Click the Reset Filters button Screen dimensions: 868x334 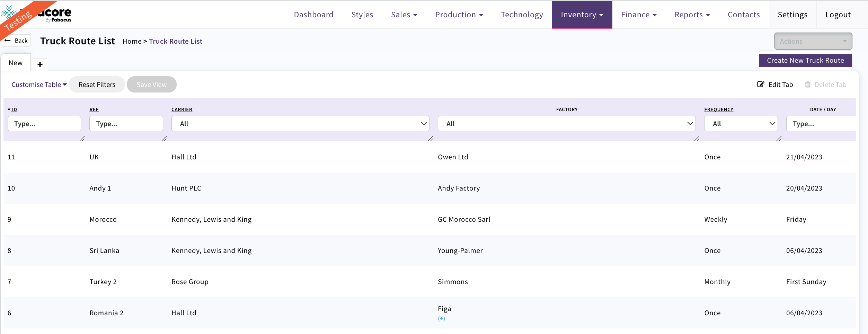pos(97,84)
